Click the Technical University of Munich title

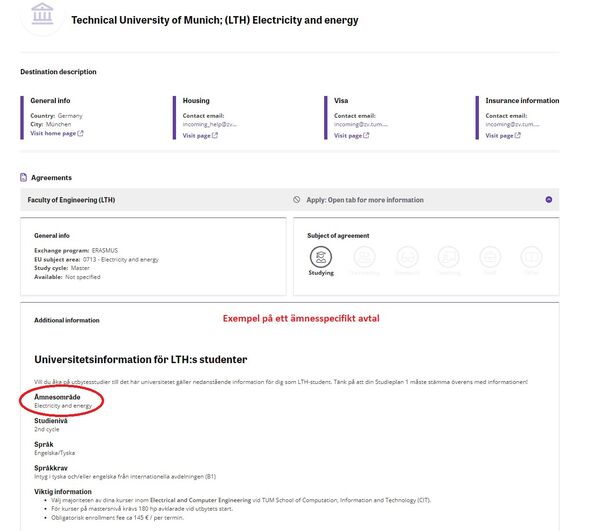point(214,20)
